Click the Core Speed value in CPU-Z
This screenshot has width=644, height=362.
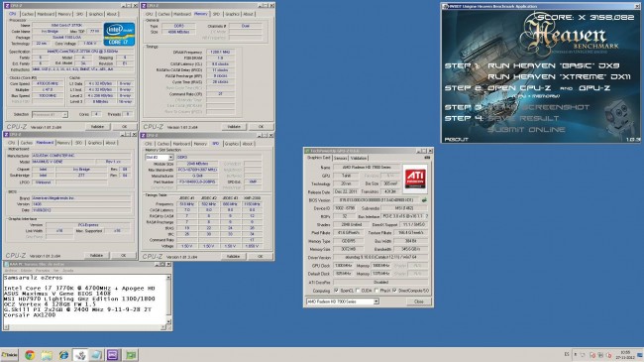click(47, 83)
